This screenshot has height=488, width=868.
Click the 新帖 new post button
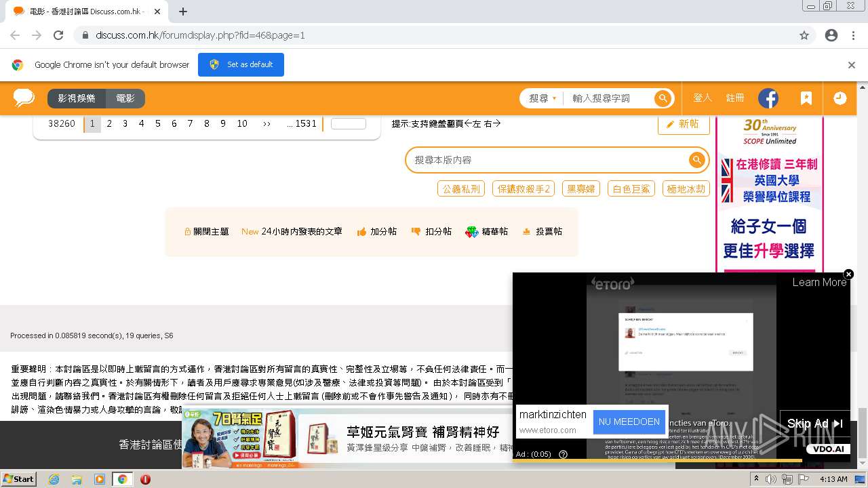684,124
